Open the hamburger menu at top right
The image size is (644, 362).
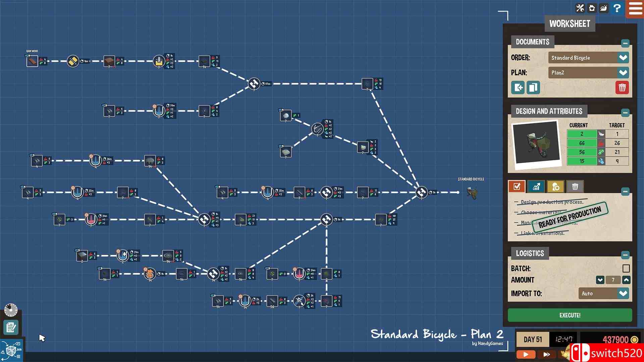point(635,8)
